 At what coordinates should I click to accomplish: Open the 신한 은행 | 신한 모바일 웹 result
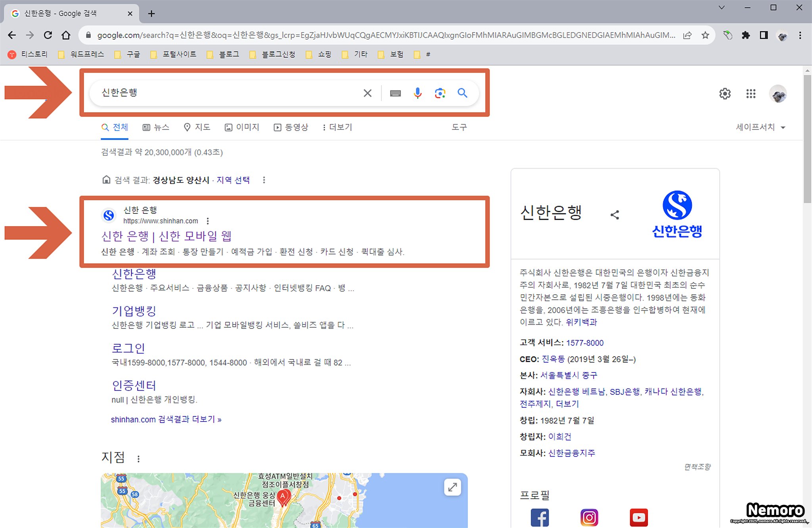tap(167, 236)
